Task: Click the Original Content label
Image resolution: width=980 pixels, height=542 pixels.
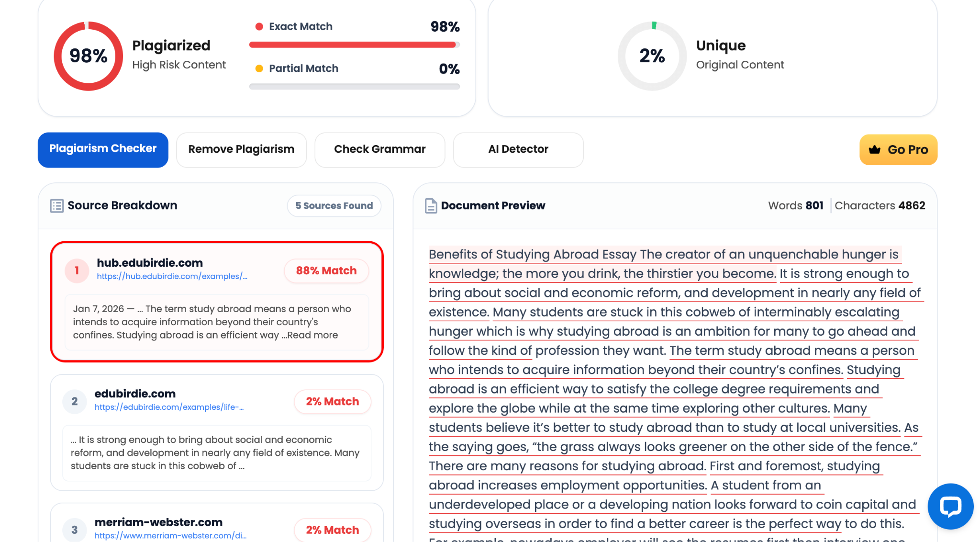Action: tap(740, 65)
